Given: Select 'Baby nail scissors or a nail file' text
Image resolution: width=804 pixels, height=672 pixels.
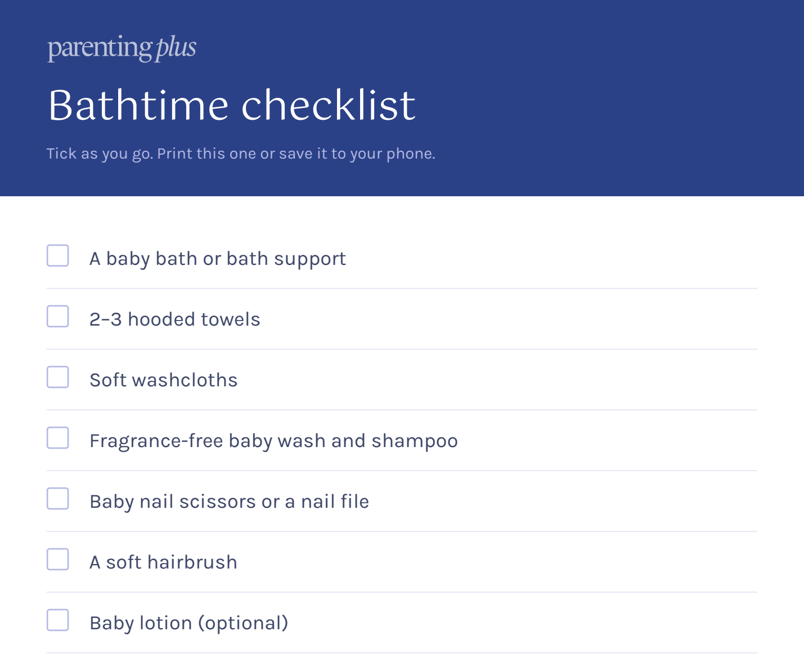Looking at the screenshot, I should click(230, 502).
